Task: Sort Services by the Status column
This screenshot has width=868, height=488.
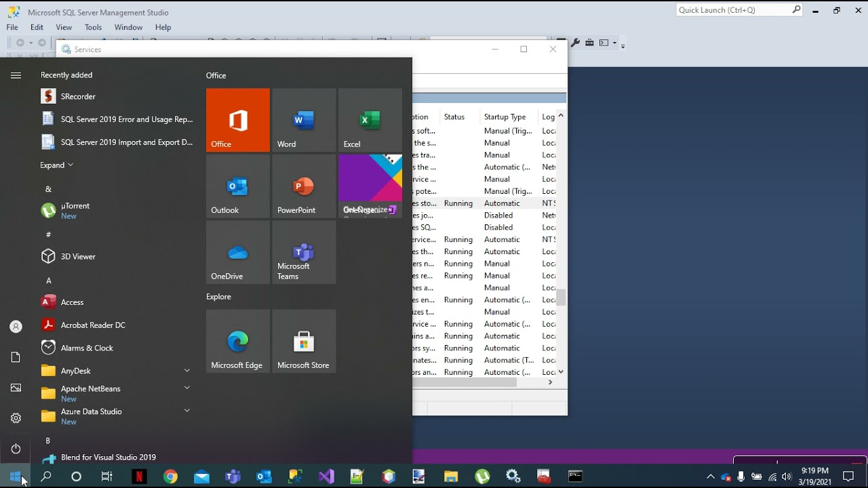Action: point(460,117)
